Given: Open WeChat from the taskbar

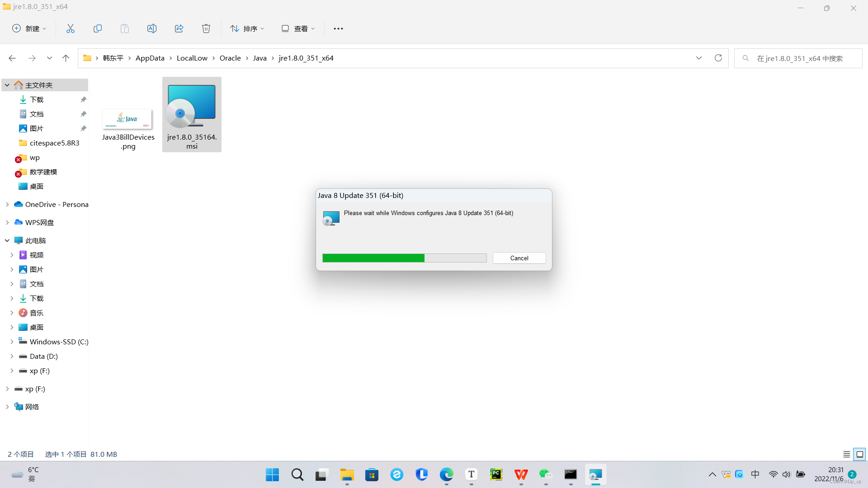Looking at the screenshot, I should pos(546,474).
